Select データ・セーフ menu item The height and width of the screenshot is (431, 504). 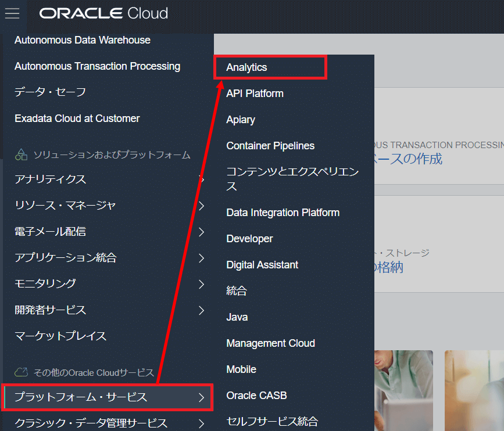point(50,92)
